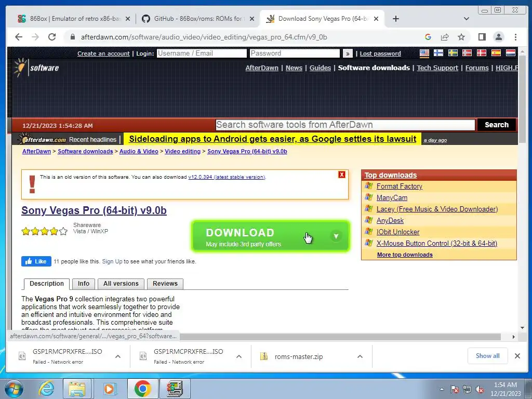This screenshot has width=532, height=399.
Task: Select the Finnish flag language icon
Action: pos(438,53)
